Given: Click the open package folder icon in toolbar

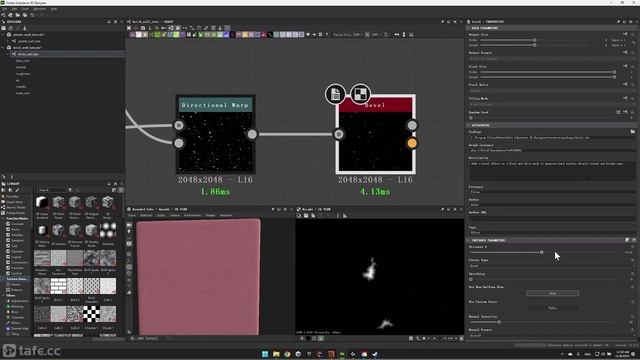Looking at the screenshot, I should coord(18,15).
